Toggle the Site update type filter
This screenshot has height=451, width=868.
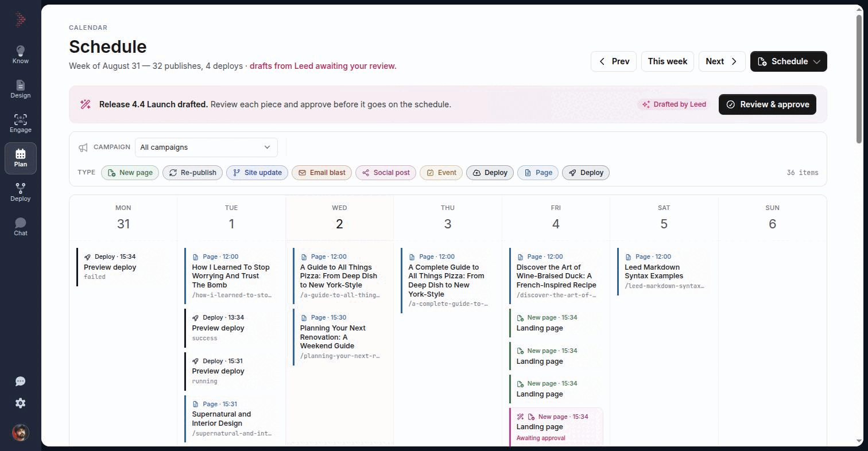[x=257, y=173]
